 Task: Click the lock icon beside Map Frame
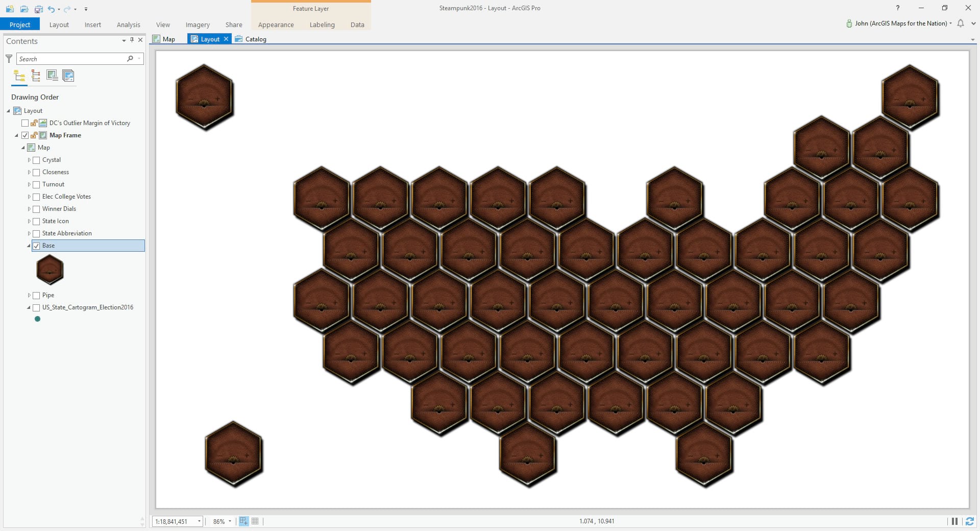[x=34, y=135]
